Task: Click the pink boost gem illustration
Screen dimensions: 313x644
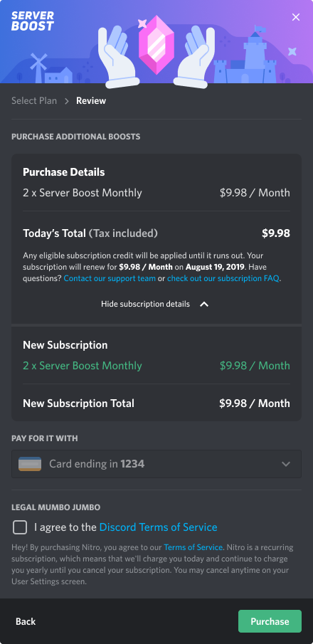Action: (156, 45)
